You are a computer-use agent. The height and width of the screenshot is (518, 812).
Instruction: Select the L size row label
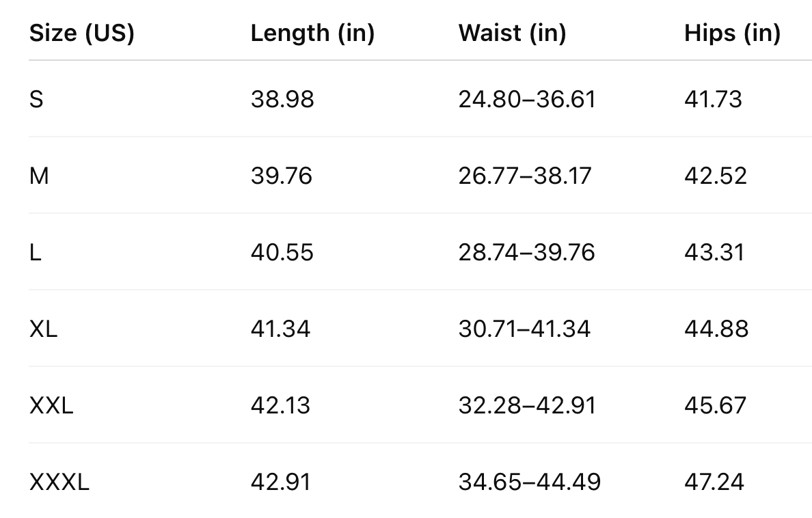[x=36, y=253]
